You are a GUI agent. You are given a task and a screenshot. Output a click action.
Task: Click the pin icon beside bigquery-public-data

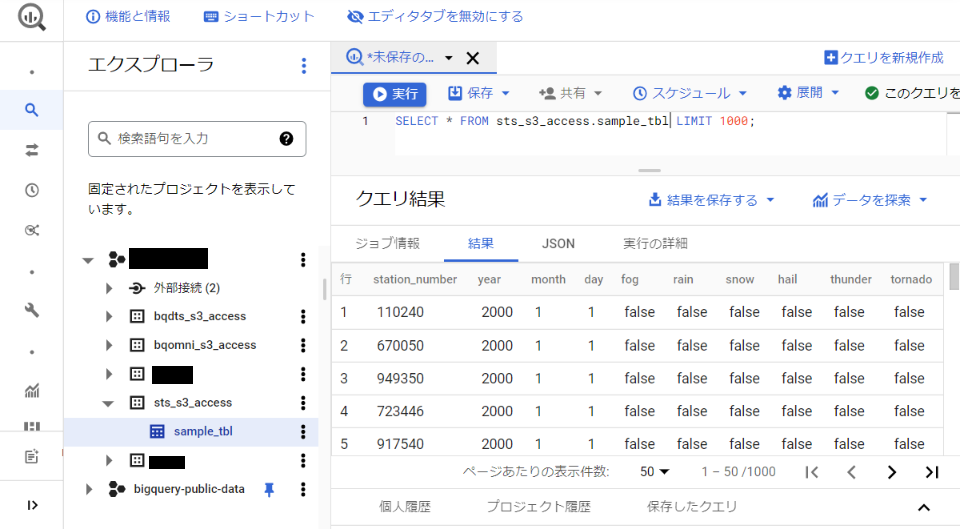click(268, 489)
